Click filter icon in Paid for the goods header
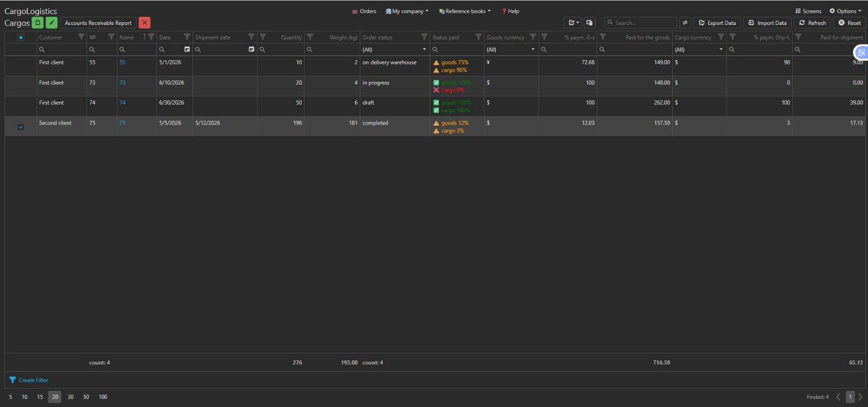Screen dimensions: 868x407 click(x=603, y=37)
